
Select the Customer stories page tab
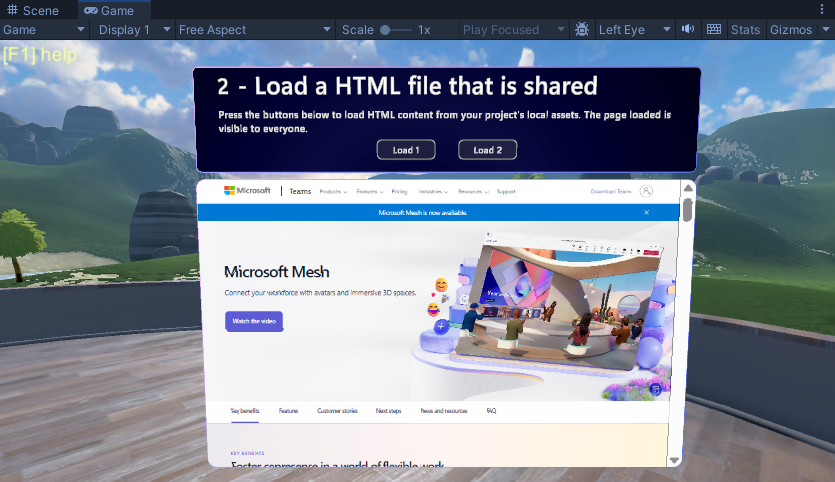coord(337,411)
